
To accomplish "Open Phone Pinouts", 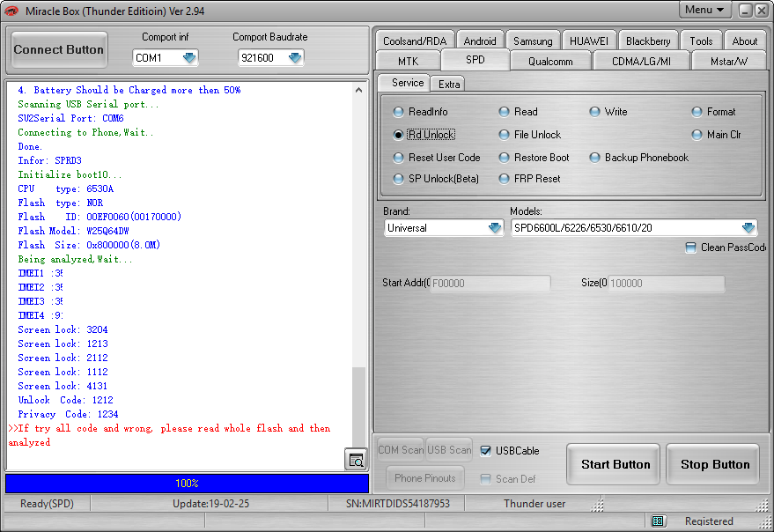I will [x=425, y=478].
